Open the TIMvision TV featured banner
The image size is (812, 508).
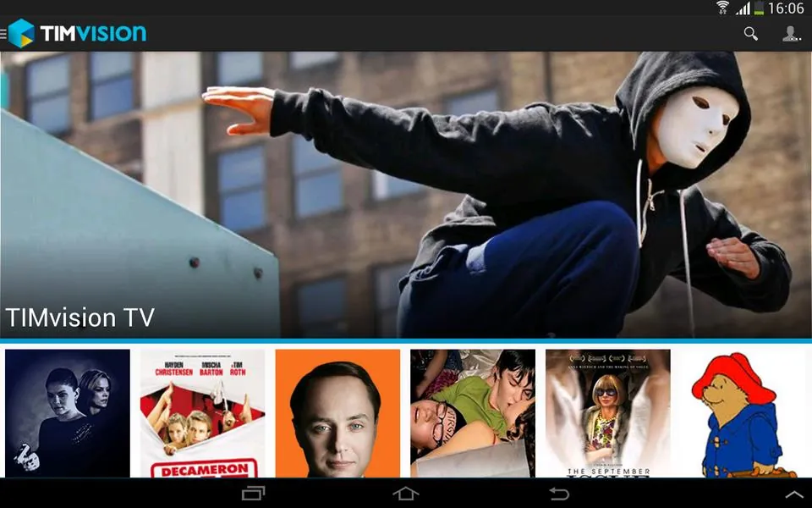pos(406,195)
